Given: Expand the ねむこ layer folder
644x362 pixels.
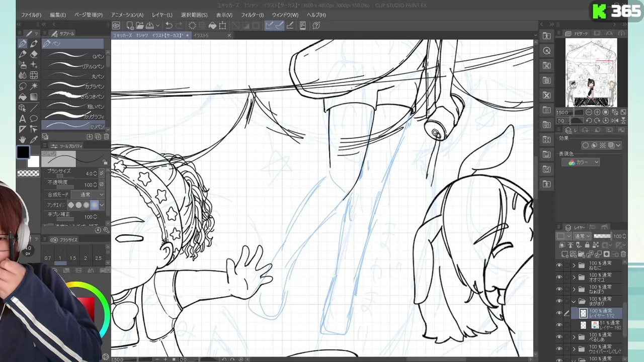Looking at the screenshot, I should point(574,265).
